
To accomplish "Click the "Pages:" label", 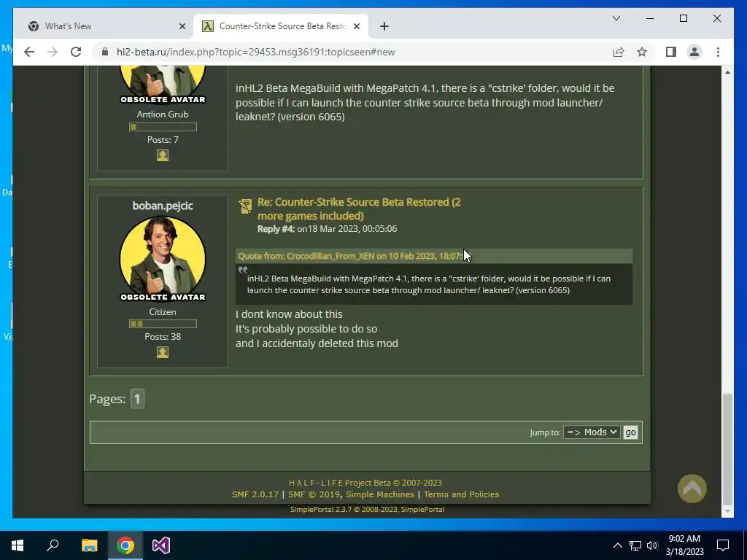I will [x=107, y=399].
